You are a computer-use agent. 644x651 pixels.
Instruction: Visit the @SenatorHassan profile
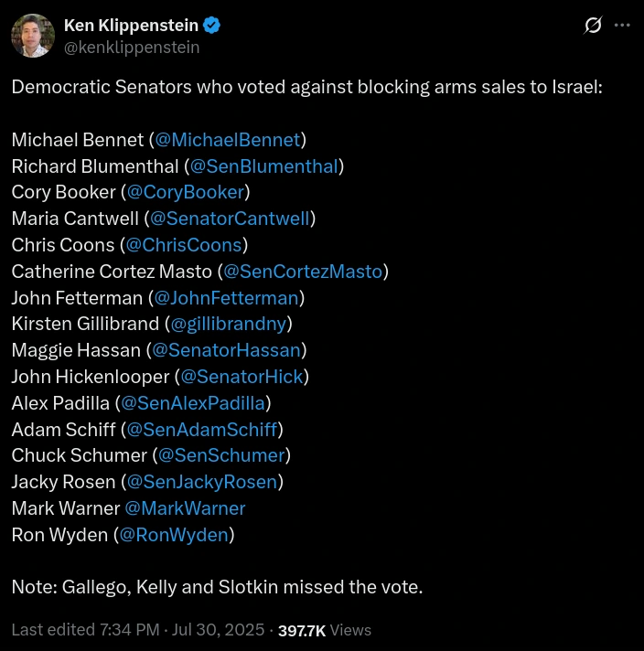226,350
